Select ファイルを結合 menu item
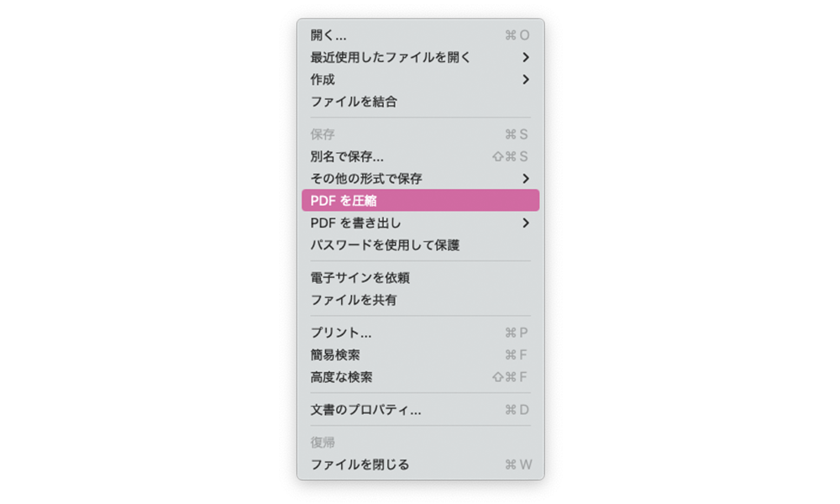Viewport: 840px width, 504px height. pos(421,102)
